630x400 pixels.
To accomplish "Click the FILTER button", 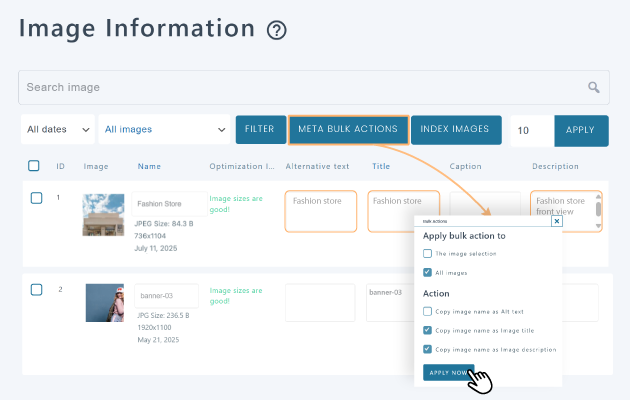I will [x=260, y=129].
